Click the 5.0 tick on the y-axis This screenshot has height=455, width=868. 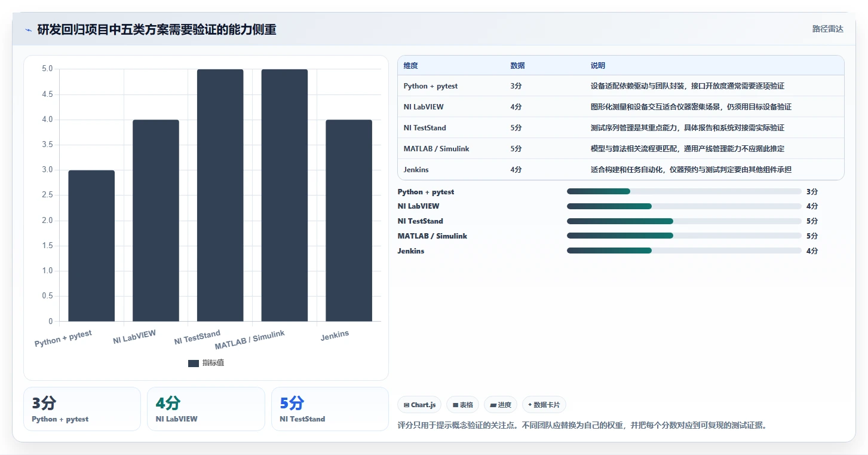click(x=47, y=69)
